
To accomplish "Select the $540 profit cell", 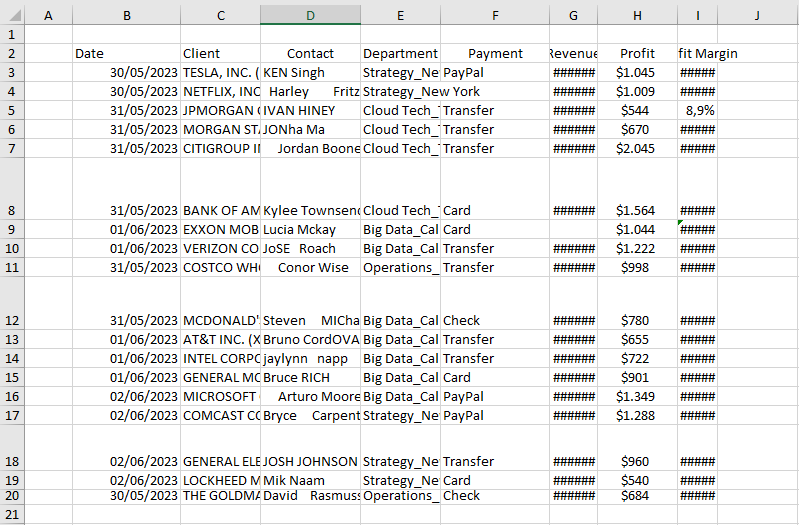I will [x=637, y=480].
